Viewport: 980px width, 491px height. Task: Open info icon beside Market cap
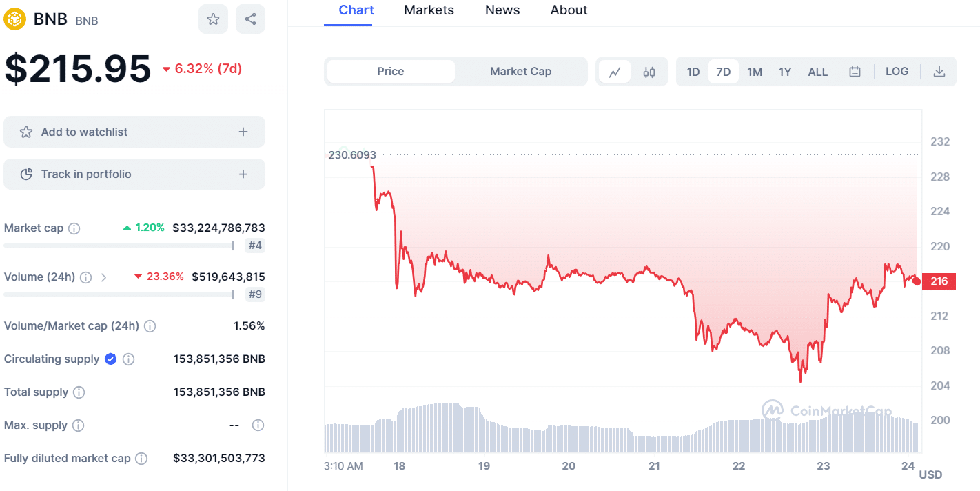point(74,228)
